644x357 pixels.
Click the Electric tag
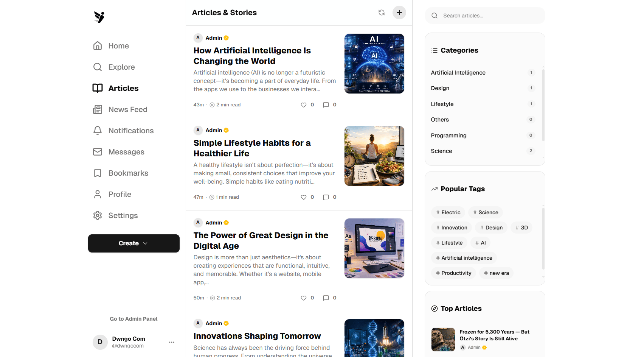tap(448, 212)
